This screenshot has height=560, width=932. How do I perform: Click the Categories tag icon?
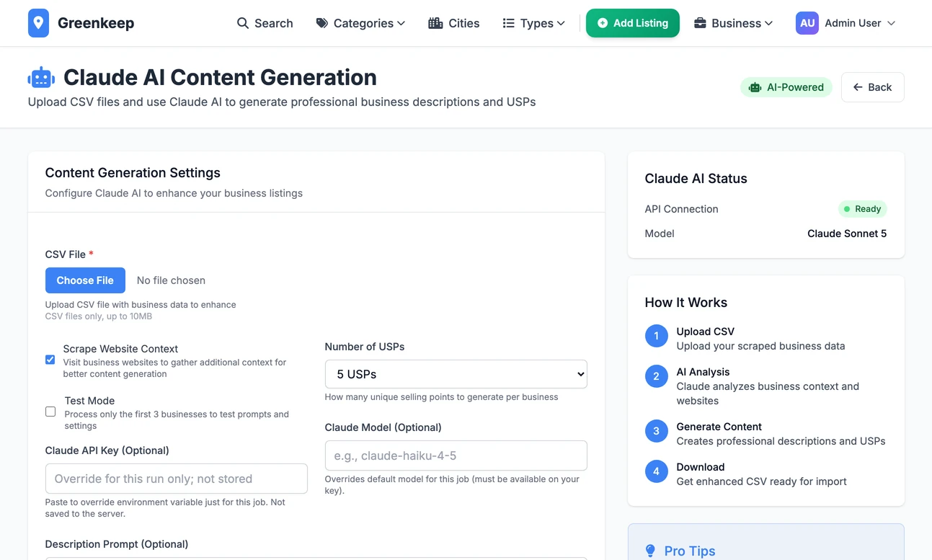[x=322, y=23]
